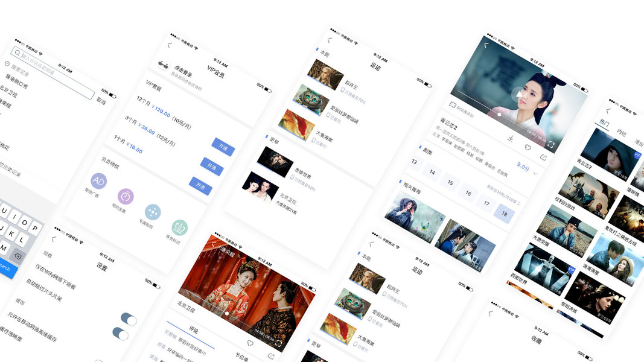
Task: Tap the letter L keyboard key
Action: pos(21,241)
